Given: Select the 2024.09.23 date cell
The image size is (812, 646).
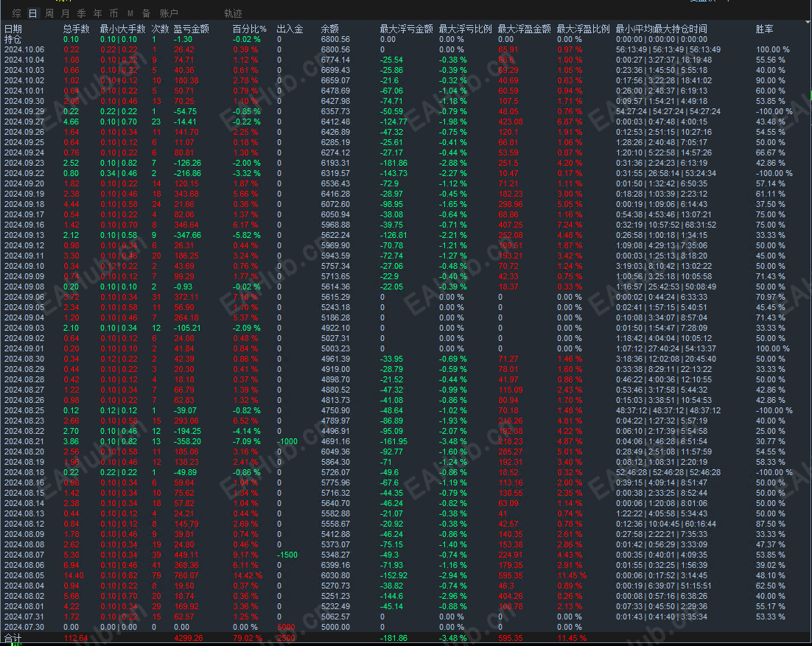Looking at the screenshot, I should click(x=24, y=163).
